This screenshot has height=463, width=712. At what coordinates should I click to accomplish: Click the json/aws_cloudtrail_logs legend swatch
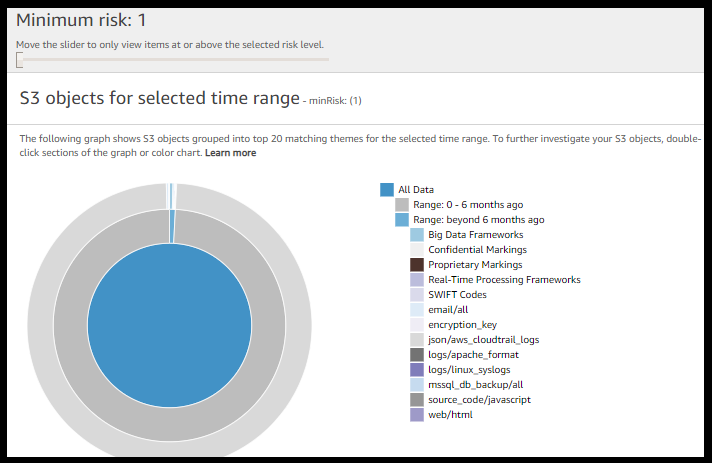(x=417, y=340)
